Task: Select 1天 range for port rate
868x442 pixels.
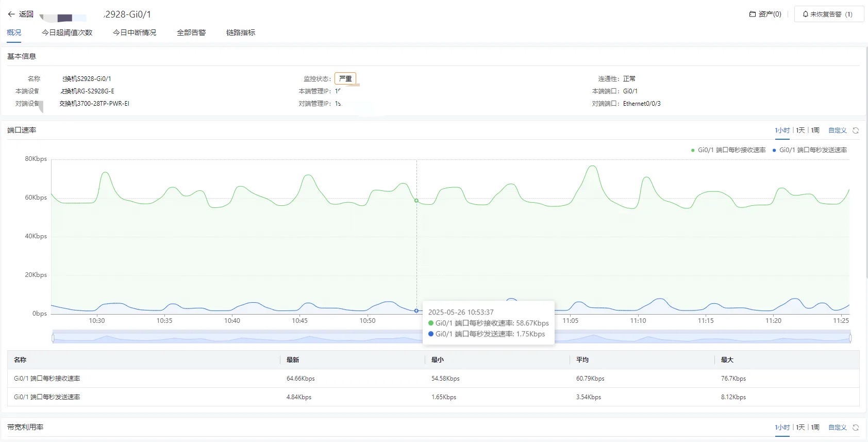Action: 800,130
